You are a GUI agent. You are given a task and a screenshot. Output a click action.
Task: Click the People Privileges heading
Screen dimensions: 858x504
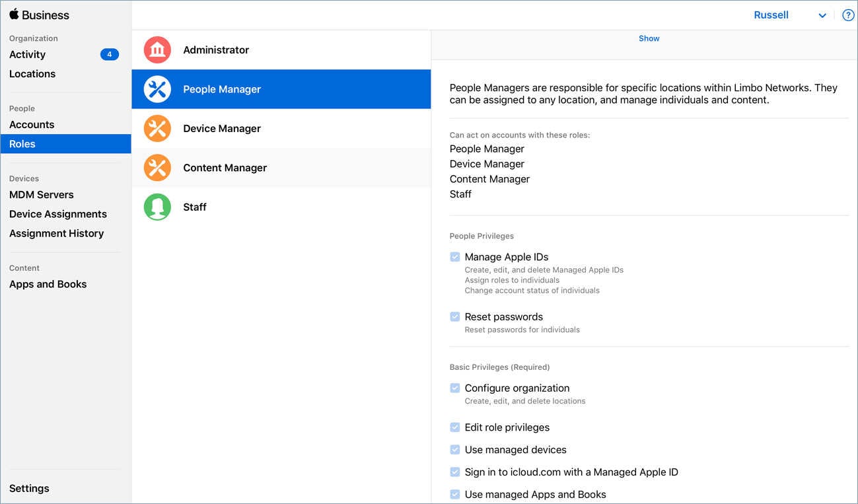pos(482,236)
